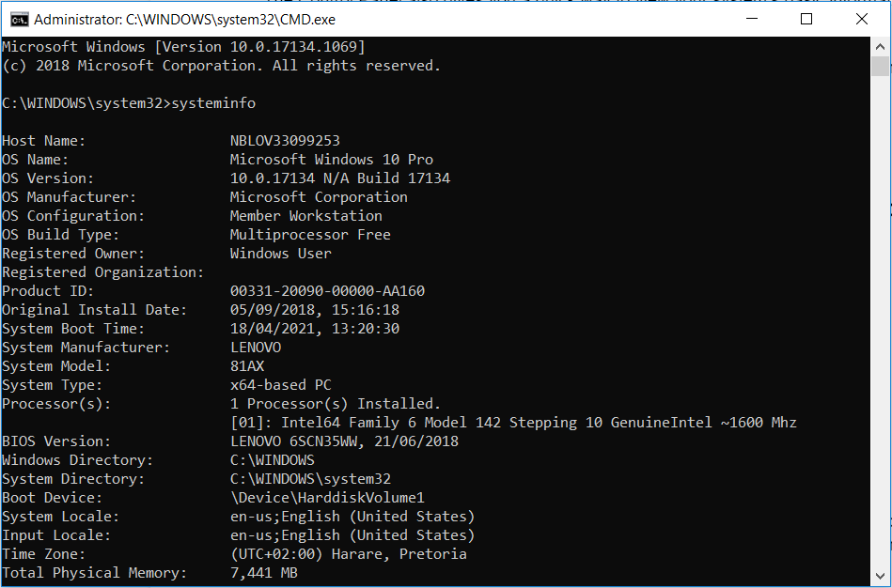Maximize the command prompt window
The image size is (892, 588).
806,19
